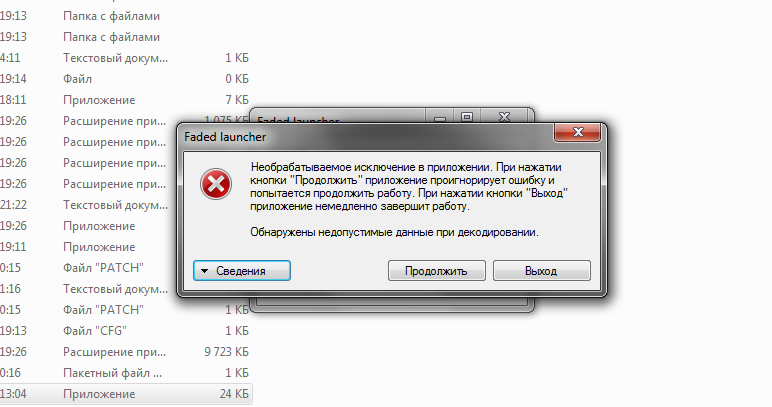Image resolution: width=772 pixels, height=407 pixels.
Task: Select the Файл "CFG" row
Action: 126,331
